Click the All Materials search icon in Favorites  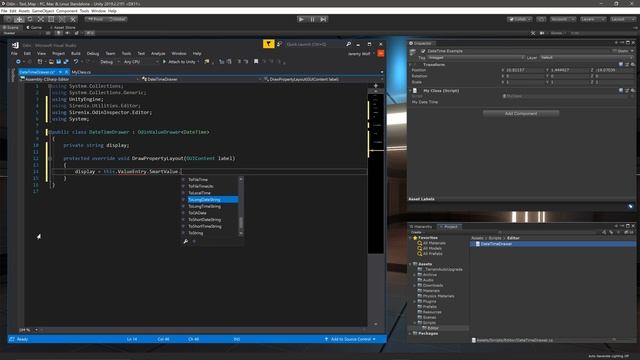point(420,243)
